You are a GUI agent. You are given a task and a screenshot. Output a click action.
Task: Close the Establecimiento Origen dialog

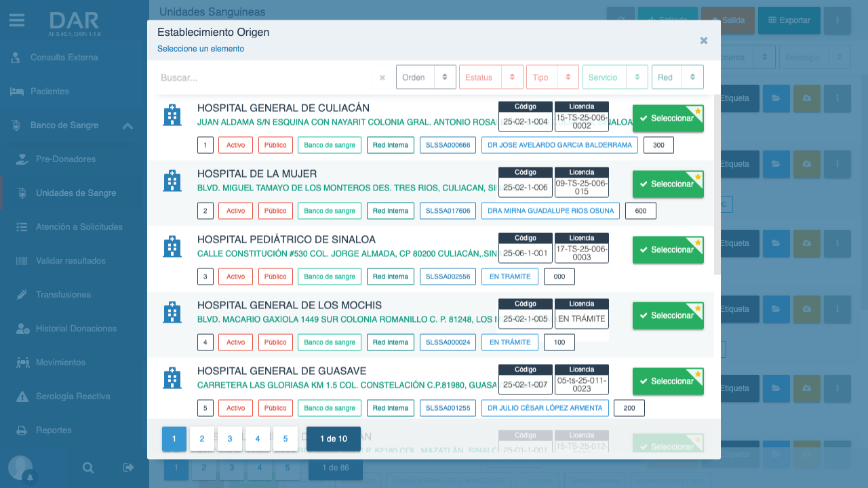click(704, 41)
